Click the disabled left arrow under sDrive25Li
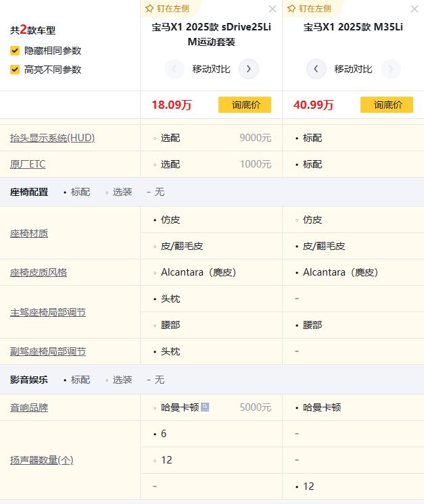This screenshot has height=504, width=424. click(174, 69)
